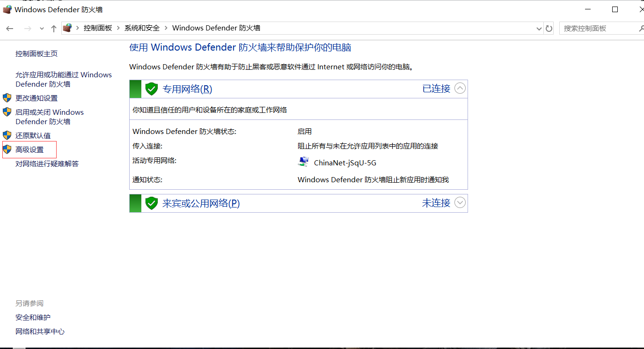Expand the chevron left of 控制面板 in the address bar

click(78, 28)
